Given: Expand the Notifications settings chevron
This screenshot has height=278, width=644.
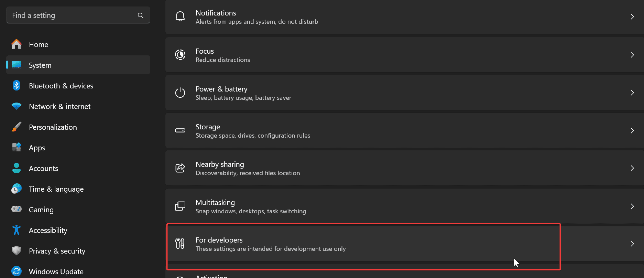Looking at the screenshot, I should (632, 16).
